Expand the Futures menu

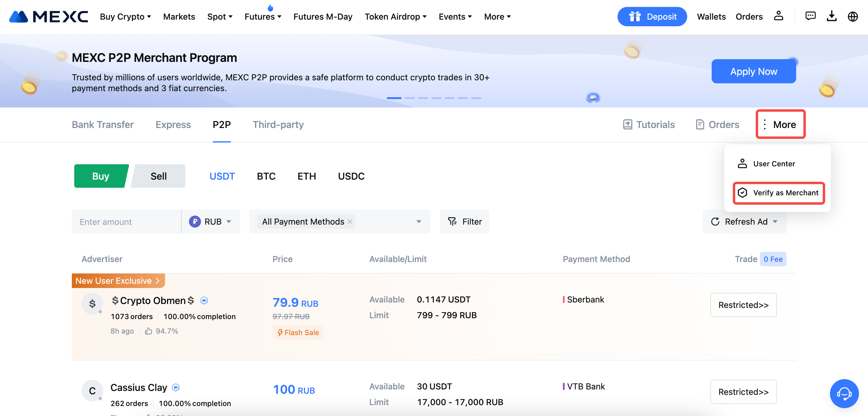263,17
